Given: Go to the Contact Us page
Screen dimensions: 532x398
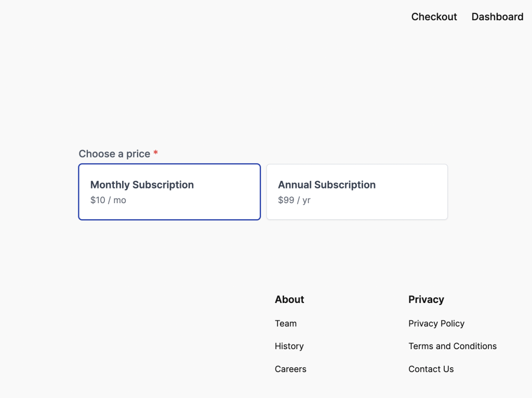Looking at the screenshot, I should click(x=431, y=369).
